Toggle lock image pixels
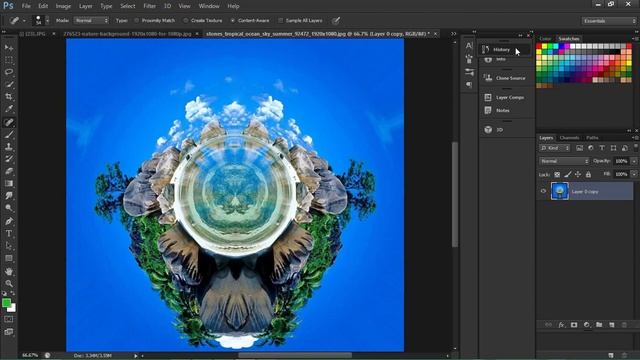 point(568,174)
